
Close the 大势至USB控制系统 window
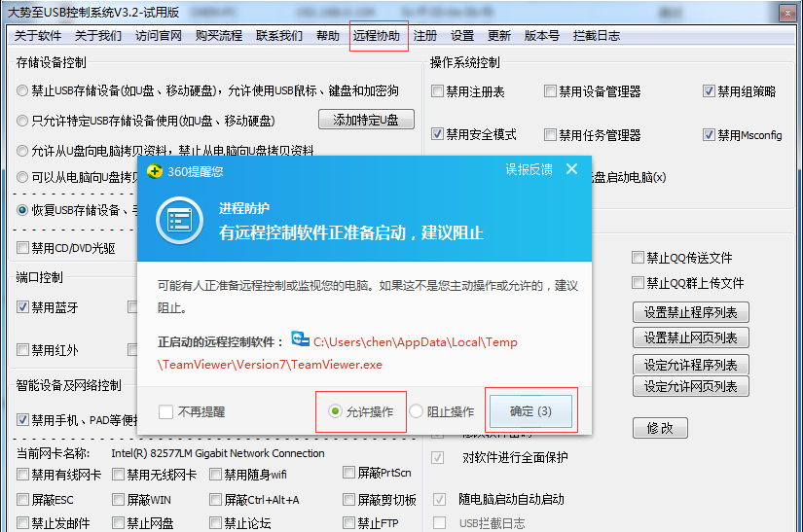coord(787,13)
